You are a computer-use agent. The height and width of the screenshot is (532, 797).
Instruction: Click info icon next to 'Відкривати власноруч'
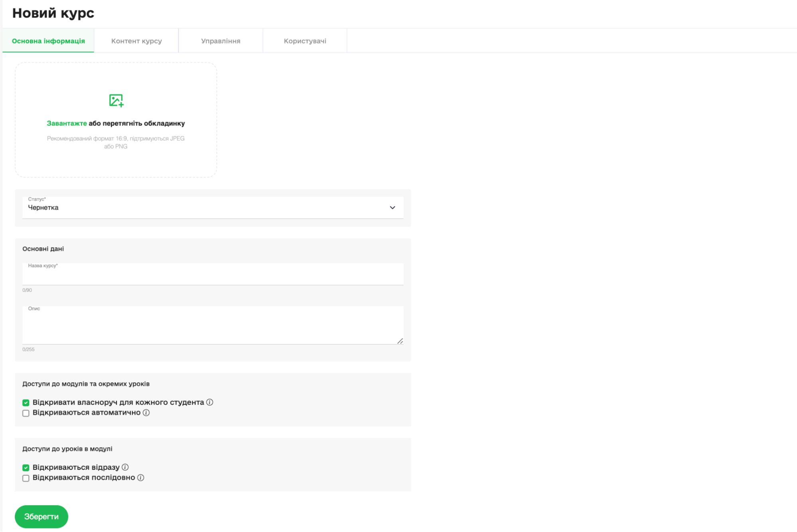click(210, 402)
